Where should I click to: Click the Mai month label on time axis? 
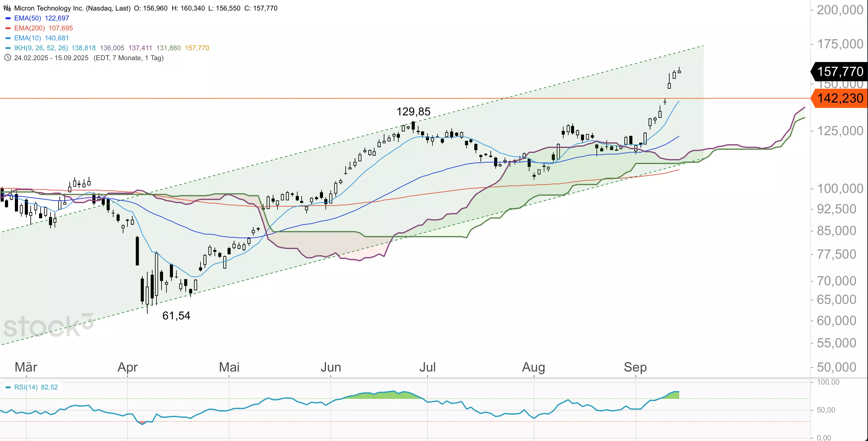[x=229, y=367]
